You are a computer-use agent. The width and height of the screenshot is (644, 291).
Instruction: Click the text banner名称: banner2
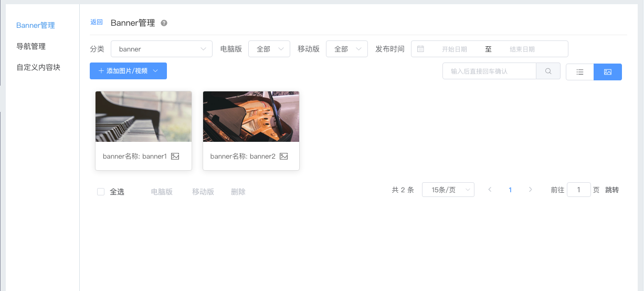click(x=243, y=157)
